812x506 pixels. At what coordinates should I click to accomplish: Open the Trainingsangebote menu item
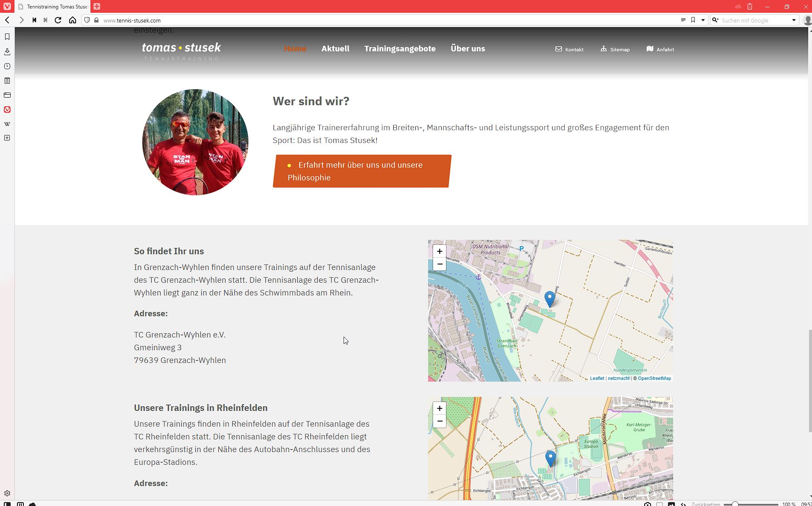[400, 49]
